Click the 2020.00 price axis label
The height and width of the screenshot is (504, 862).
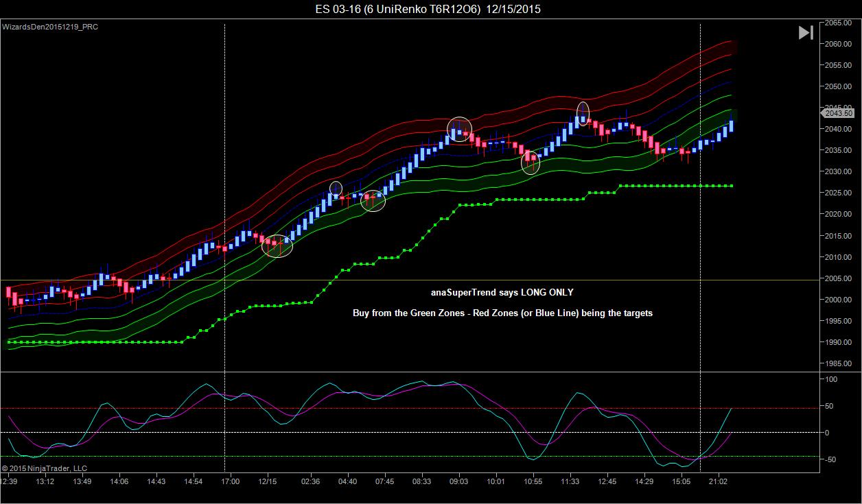(x=838, y=214)
